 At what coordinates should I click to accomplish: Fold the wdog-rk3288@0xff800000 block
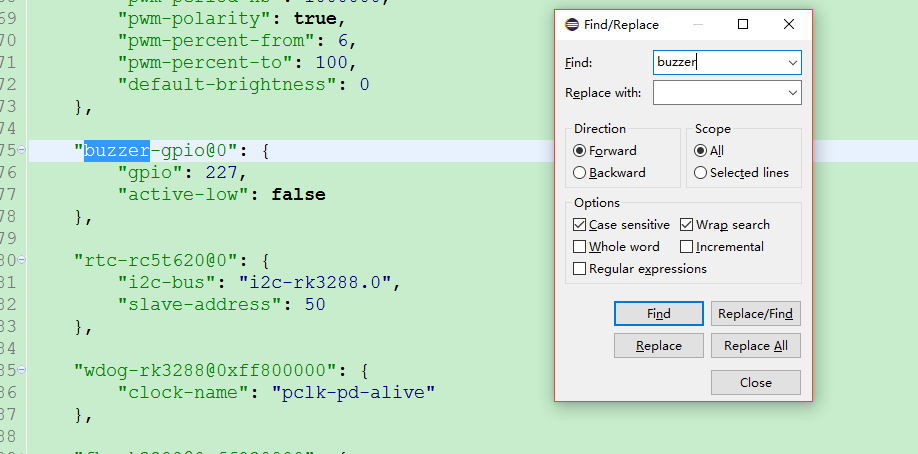click(x=22, y=369)
